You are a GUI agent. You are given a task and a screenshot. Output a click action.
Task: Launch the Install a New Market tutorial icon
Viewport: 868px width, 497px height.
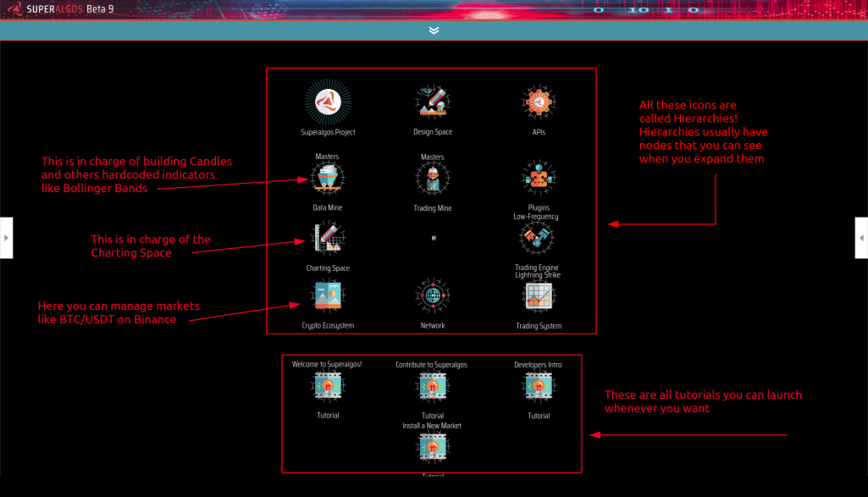pos(433,447)
